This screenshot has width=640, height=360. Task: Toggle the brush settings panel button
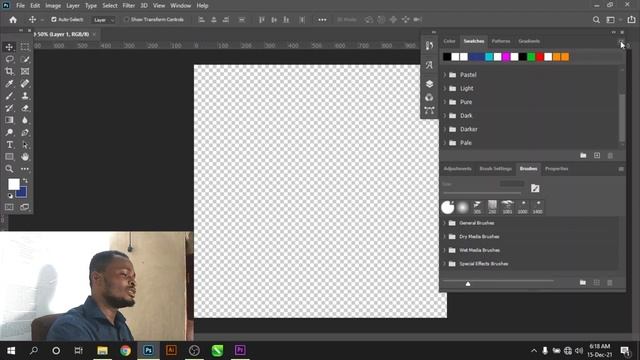[535, 188]
